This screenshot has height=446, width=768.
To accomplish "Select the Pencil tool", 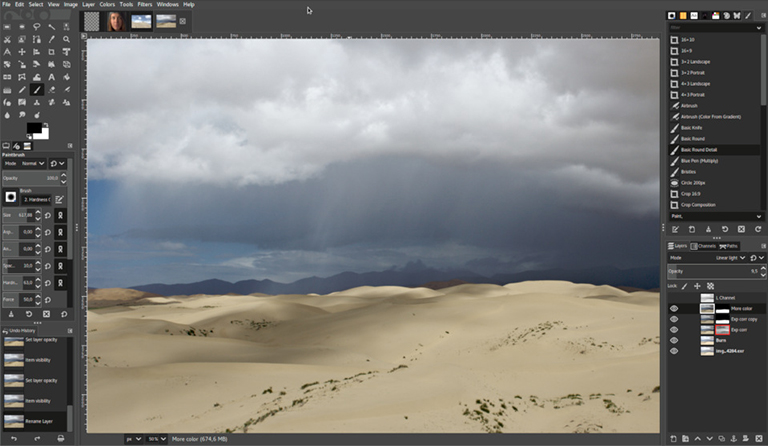I will click(x=22, y=90).
